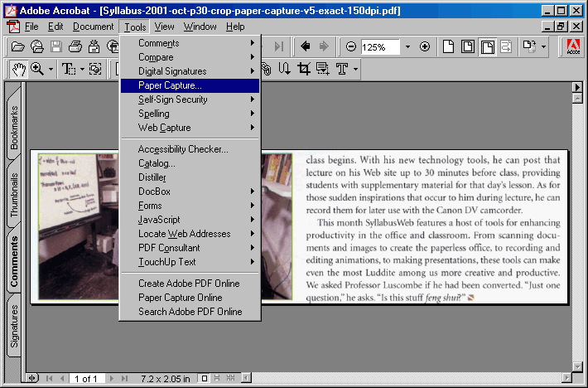
Task: Select Continuous page layout in status bar
Action: (217, 378)
